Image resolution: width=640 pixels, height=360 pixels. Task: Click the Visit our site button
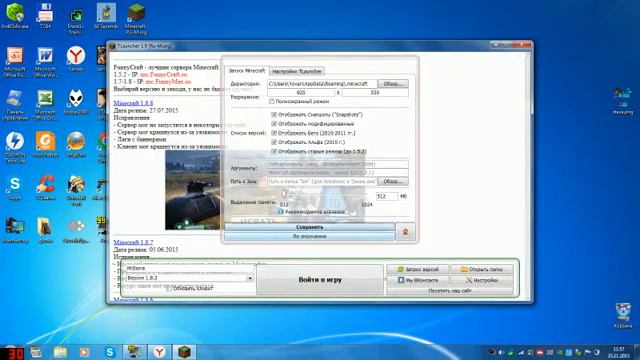pos(450,291)
